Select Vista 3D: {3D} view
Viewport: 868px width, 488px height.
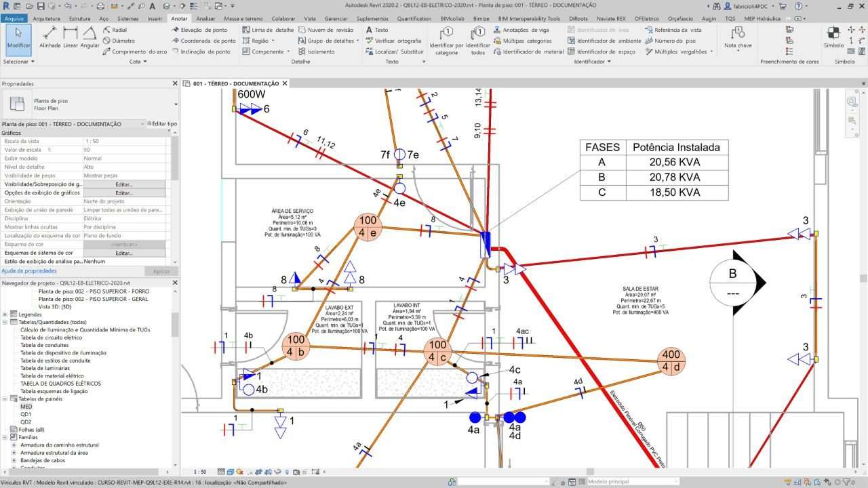coord(56,307)
